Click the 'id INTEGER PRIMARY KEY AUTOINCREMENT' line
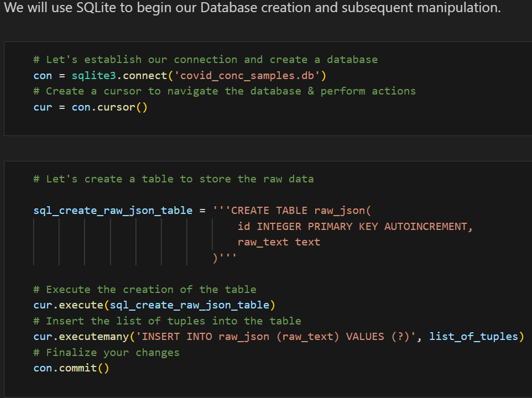 click(355, 226)
